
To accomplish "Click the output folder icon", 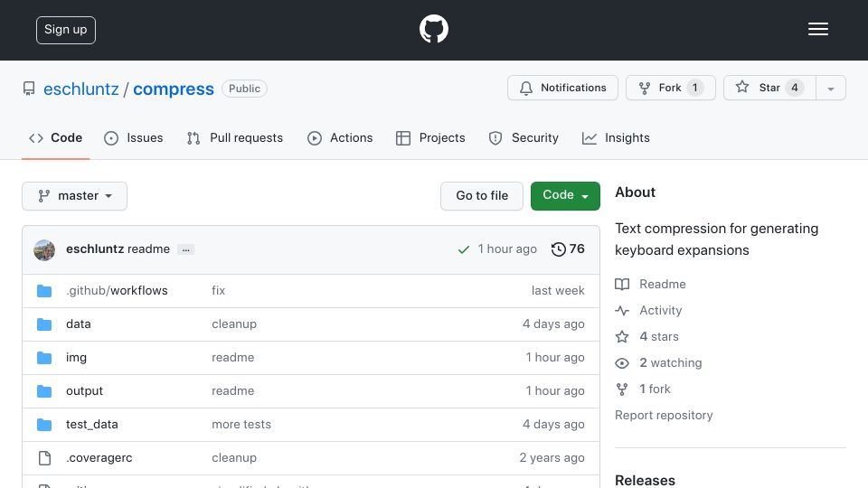I will [x=44, y=391].
